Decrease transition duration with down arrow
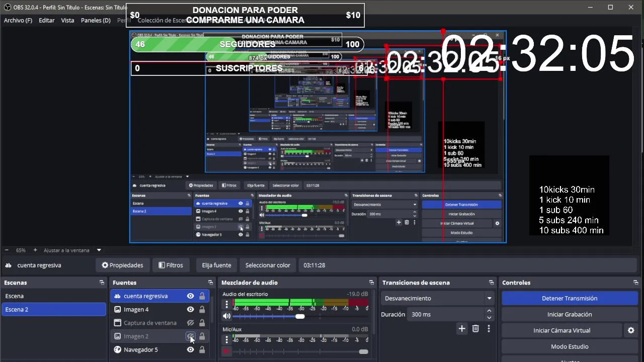The image size is (644, 362). (489, 318)
